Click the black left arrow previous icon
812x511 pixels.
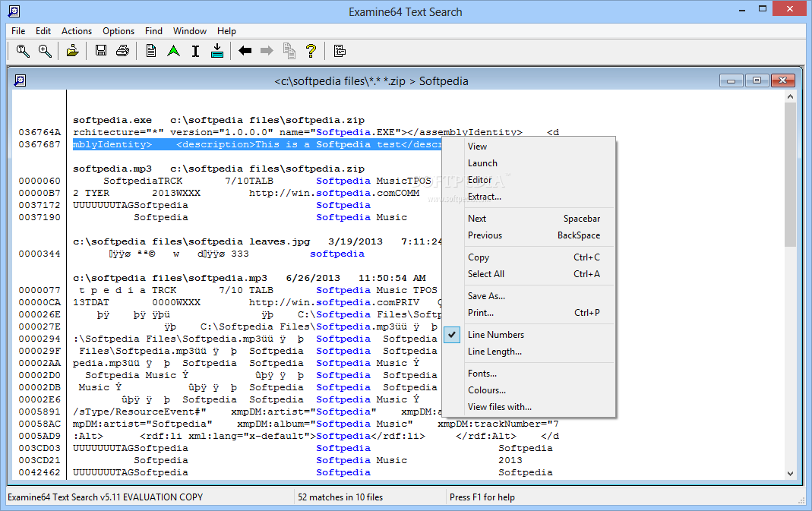[x=245, y=51]
